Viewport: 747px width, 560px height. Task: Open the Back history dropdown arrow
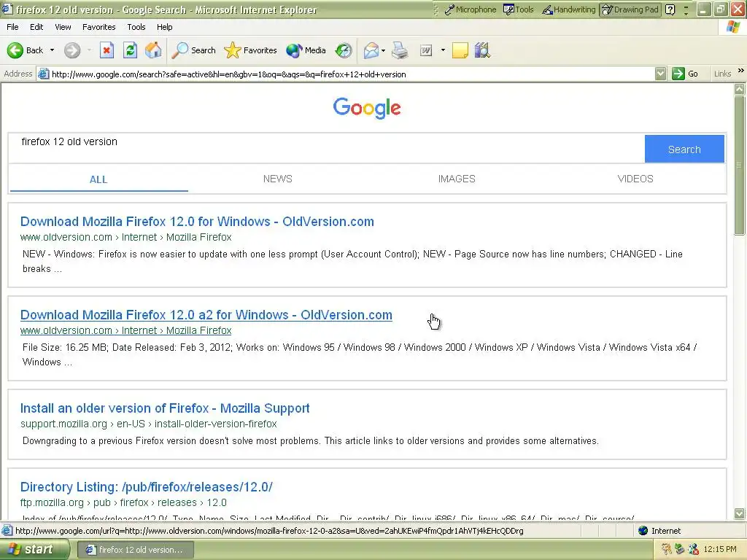pos(52,50)
